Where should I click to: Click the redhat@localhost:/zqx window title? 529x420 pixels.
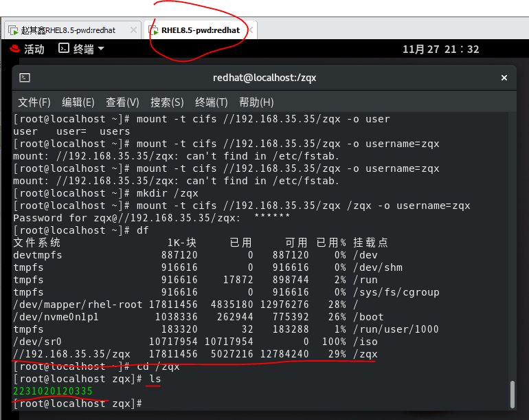(x=264, y=78)
